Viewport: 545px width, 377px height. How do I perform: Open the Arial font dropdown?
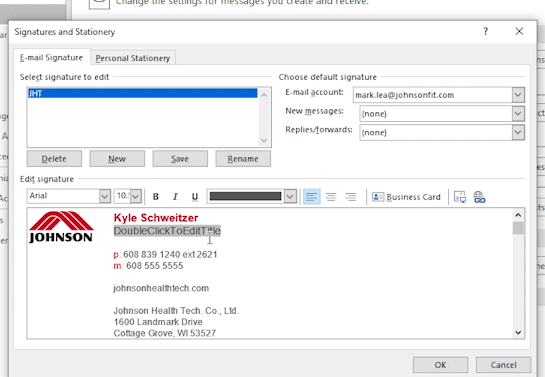pyautogui.click(x=105, y=196)
